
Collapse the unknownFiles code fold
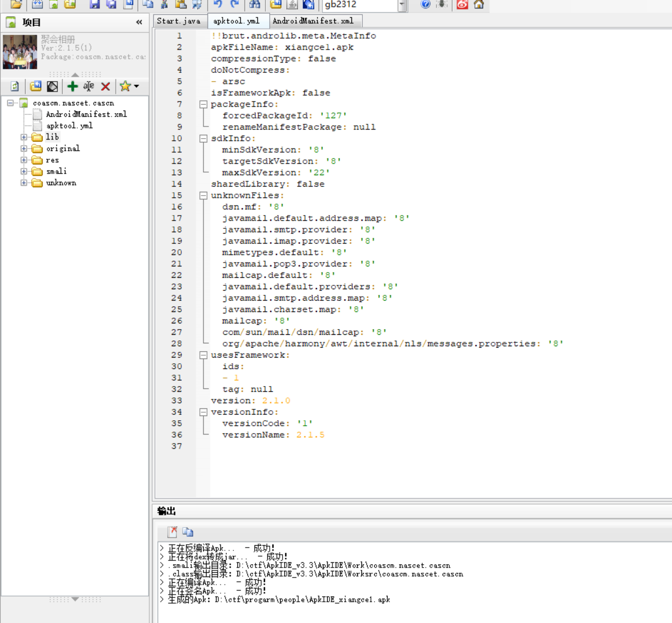(203, 196)
